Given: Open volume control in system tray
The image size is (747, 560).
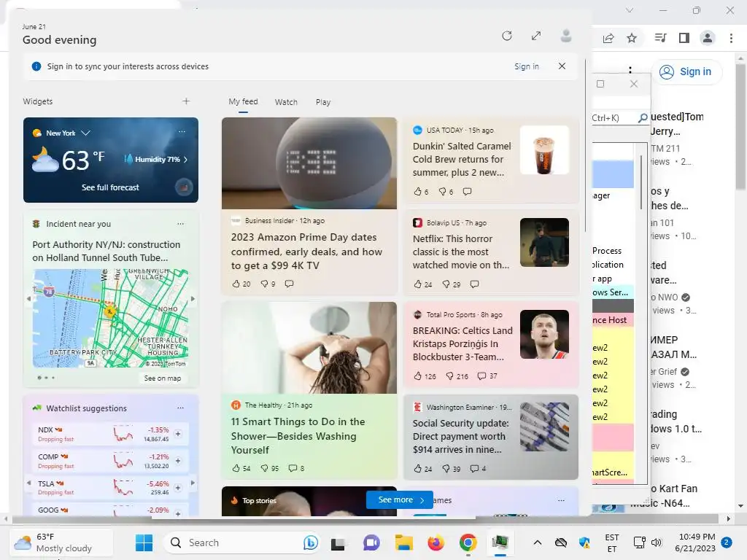Looking at the screenshot, I should (x=657, y=542).
